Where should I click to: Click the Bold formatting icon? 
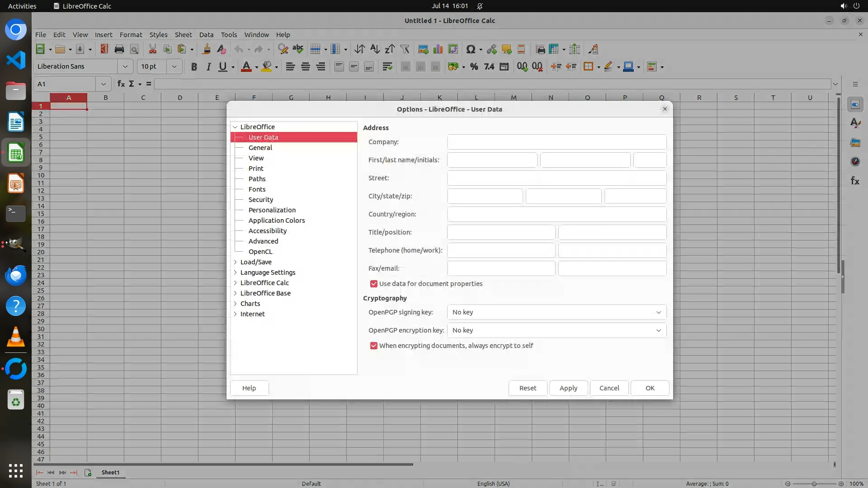pos(194,67)
